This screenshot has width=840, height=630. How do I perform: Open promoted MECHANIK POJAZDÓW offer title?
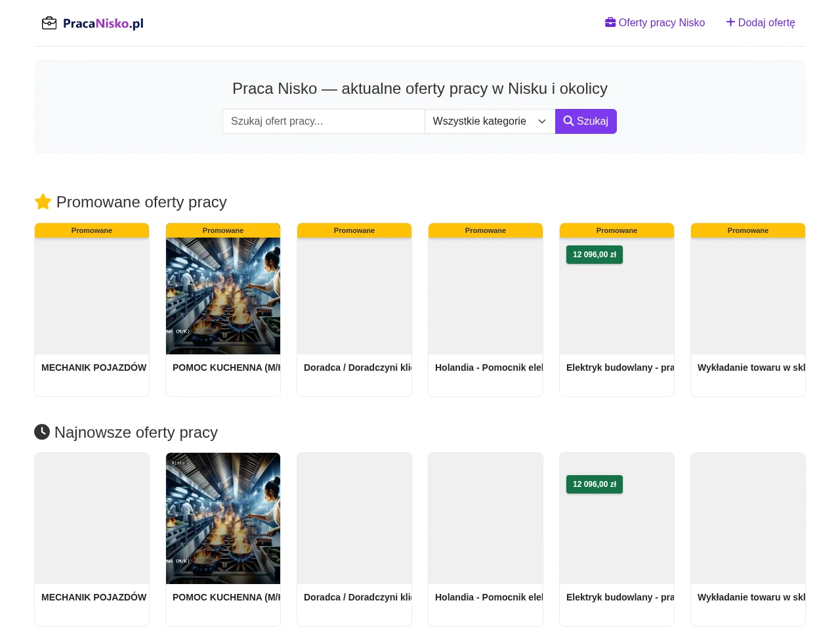(x=94, y=367)
